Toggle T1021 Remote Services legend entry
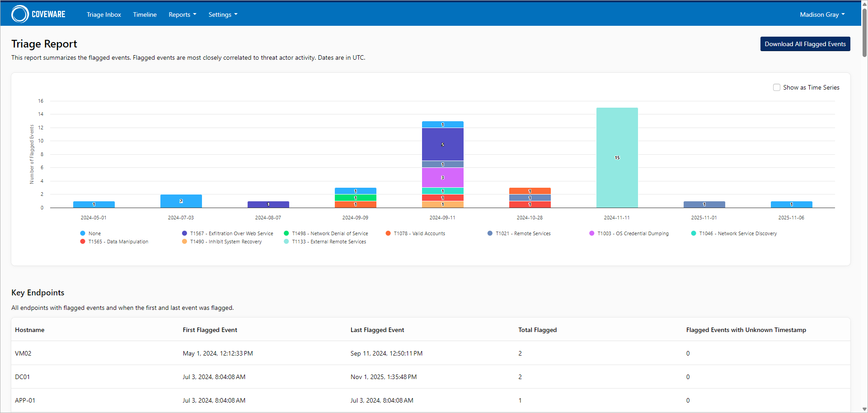The height and width of the screenshot is (413, 868). [x=519, y=233]
